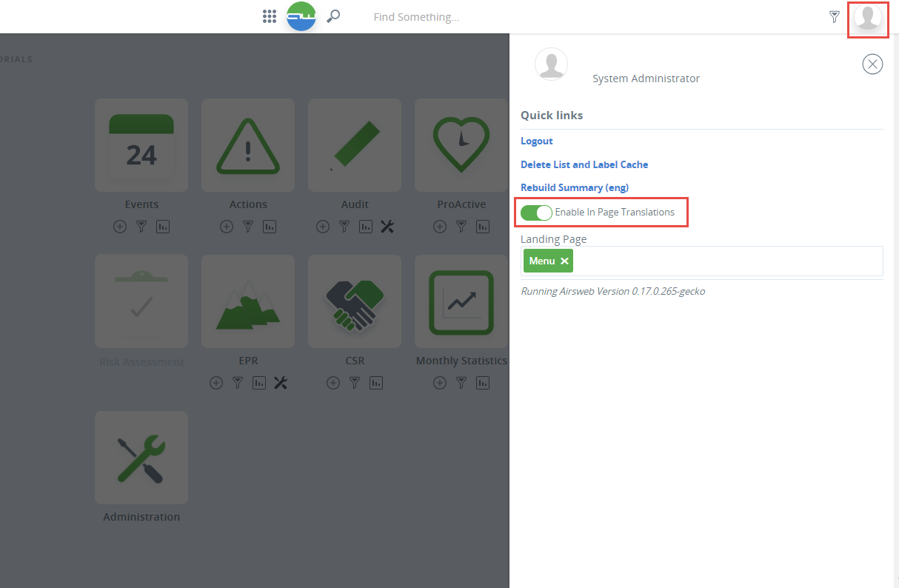Image resolution: width=899 pixels, height=588 pixels.
Task: Open Audit settings wrench icon
Action: pyautogui.click(x=387, y=227)
